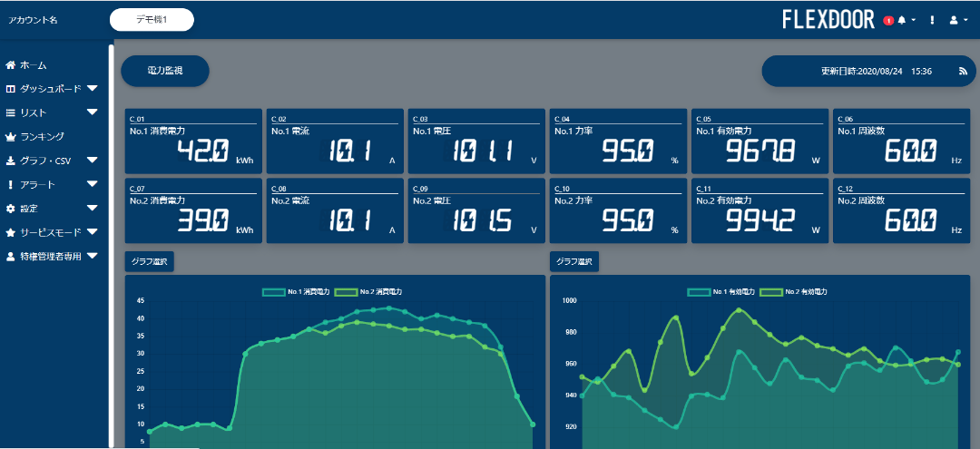Click the 更新日時 update time button
This screenshot has width=980, height=449.
click(x=868, y=71)
